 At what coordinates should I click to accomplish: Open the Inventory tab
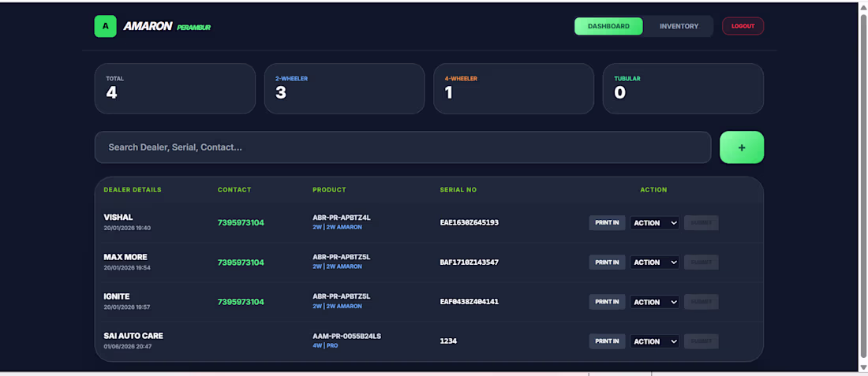(679, 26)
